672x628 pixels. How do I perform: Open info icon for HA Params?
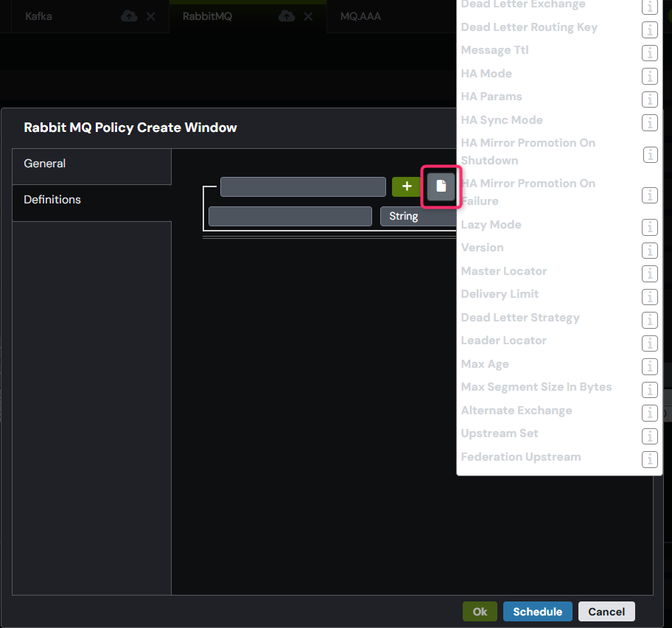pos(650,100)
